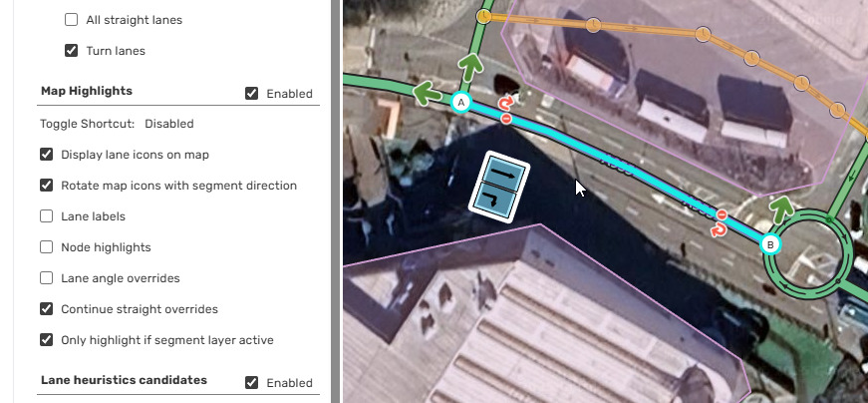Uncheck the Turn lanes option

point(71,51)
